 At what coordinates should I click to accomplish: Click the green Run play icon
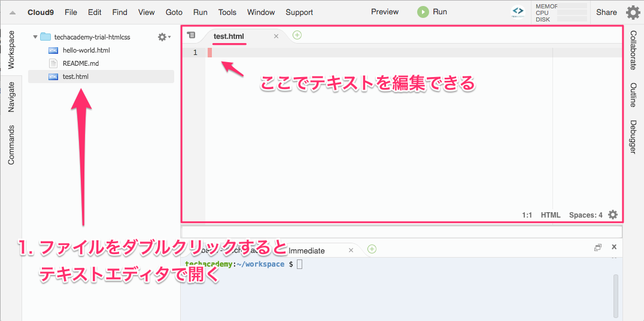pyautogui.click(x=423, y=12)
